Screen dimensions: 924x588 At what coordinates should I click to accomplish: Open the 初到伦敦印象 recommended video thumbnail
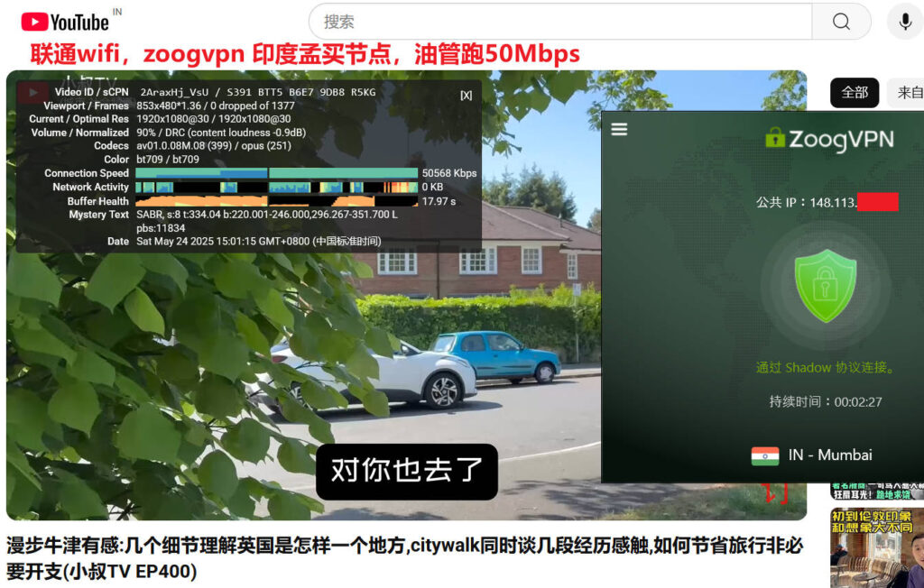pyautogui.click(x=875, y=547)
